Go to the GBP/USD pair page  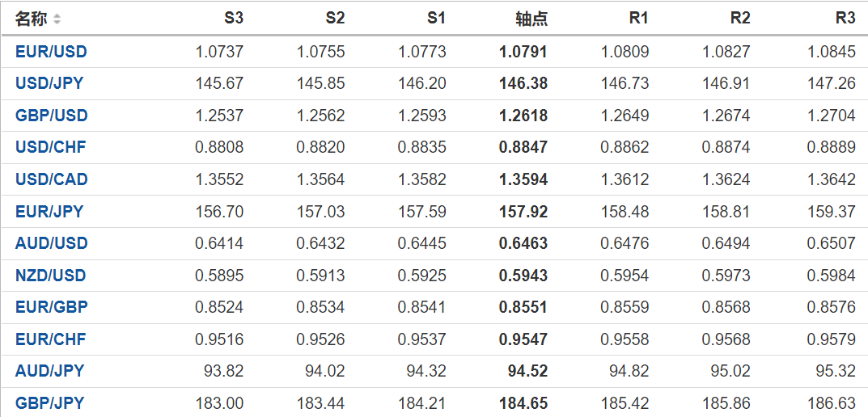pyautogui.click(x=51, y=116)
